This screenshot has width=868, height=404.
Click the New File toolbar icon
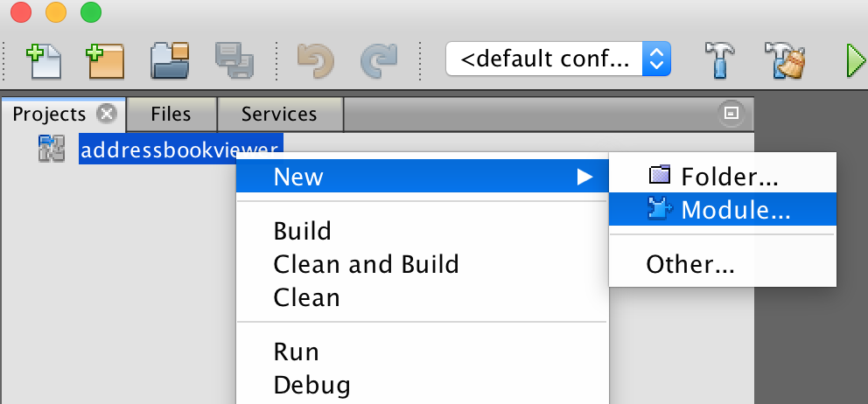click(44, 61)
